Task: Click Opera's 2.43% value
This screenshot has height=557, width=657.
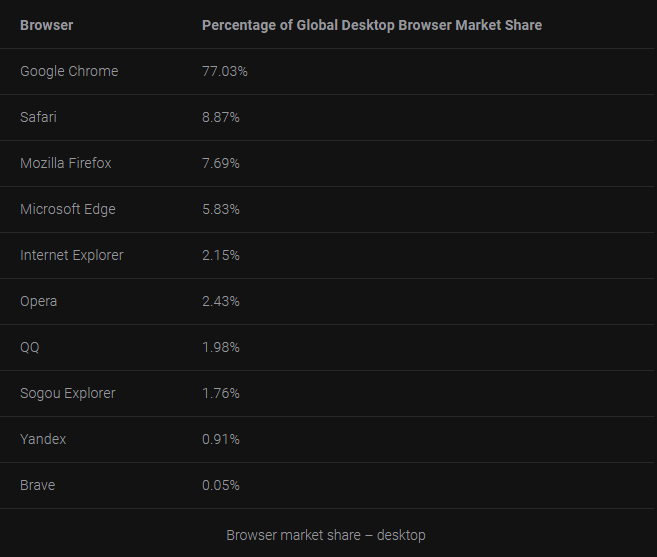Action: 220,301
